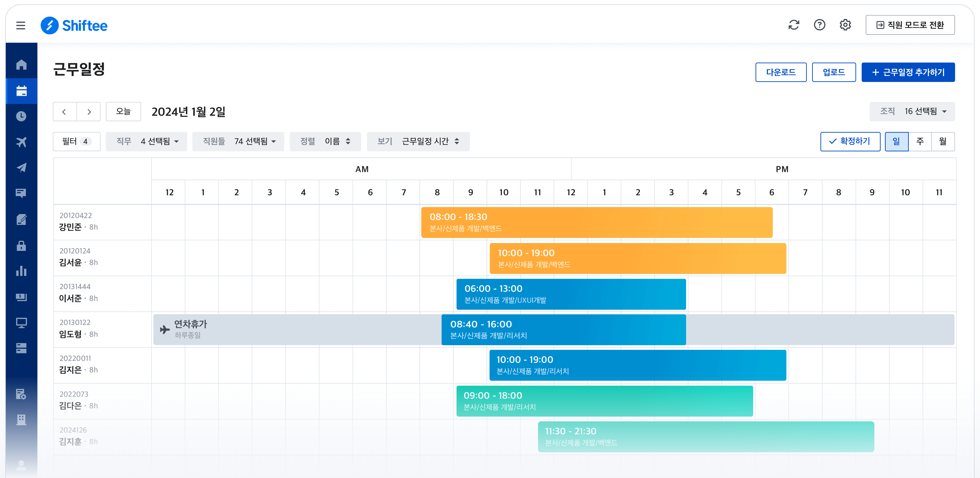Select employee name 강민준
This screenshot has width=980, height=478.
point(70,227)
